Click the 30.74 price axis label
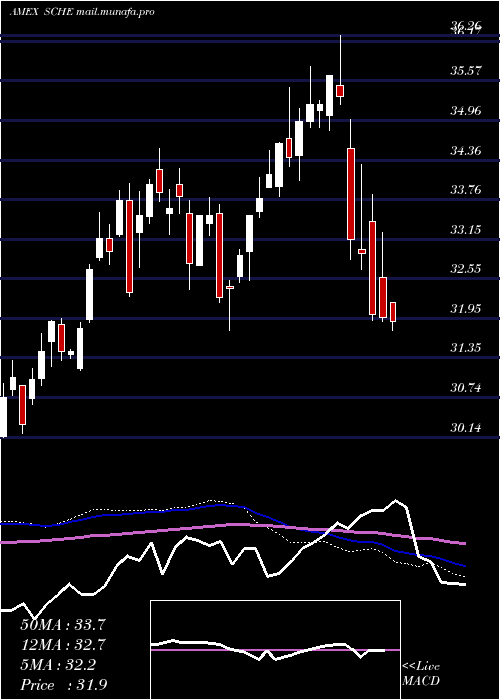Screen dimensions: 500x700 [466, 388]
